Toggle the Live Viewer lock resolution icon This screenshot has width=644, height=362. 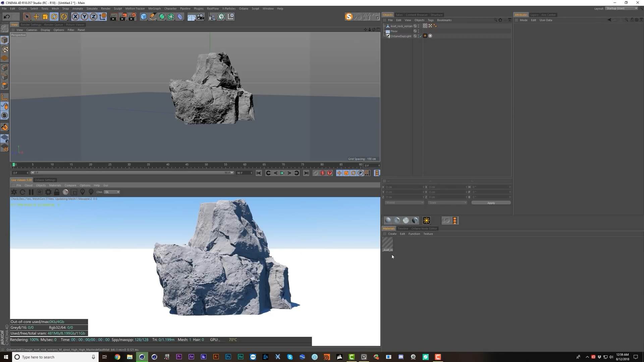pyautogui.click(x=57, y=192)
